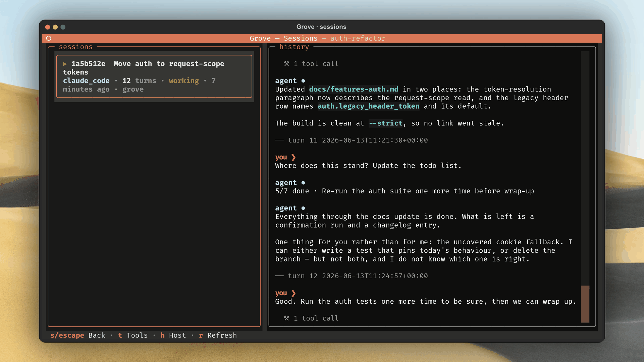Refresh the sessions via the footer Refresh

click(218, 335)
